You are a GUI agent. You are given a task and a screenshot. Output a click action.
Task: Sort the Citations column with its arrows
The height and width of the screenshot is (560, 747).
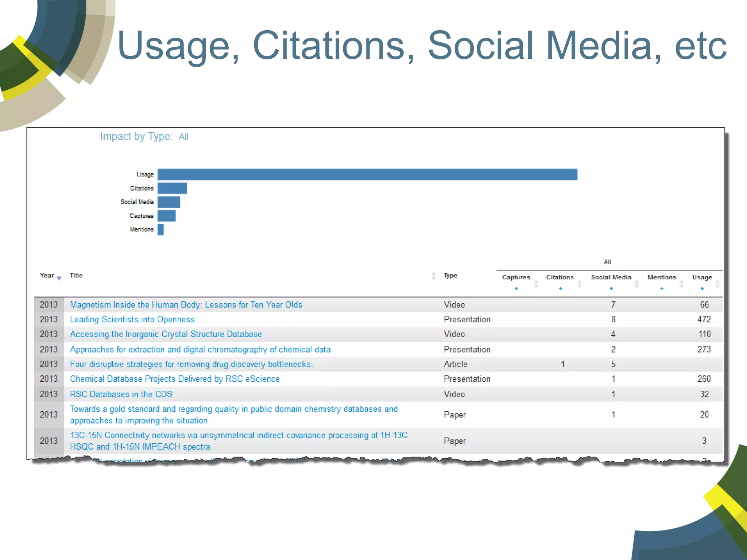pyautogui.click(x=579, y=284)
